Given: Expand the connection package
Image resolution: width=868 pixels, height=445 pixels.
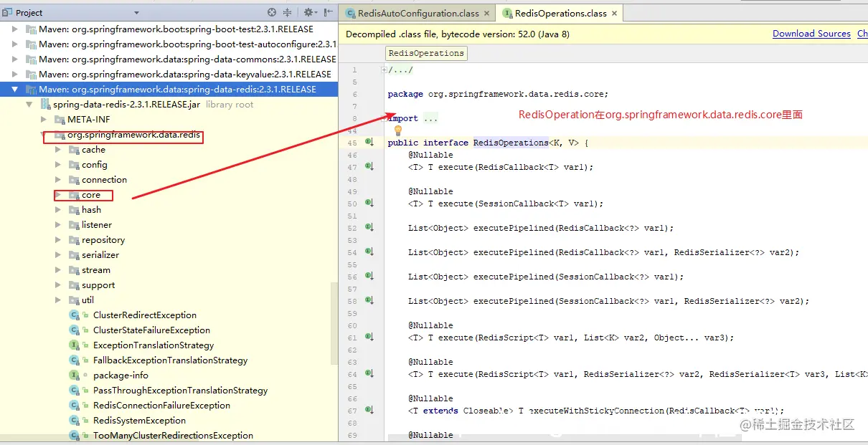Looking at the screenshot, I should click(58, 180).
